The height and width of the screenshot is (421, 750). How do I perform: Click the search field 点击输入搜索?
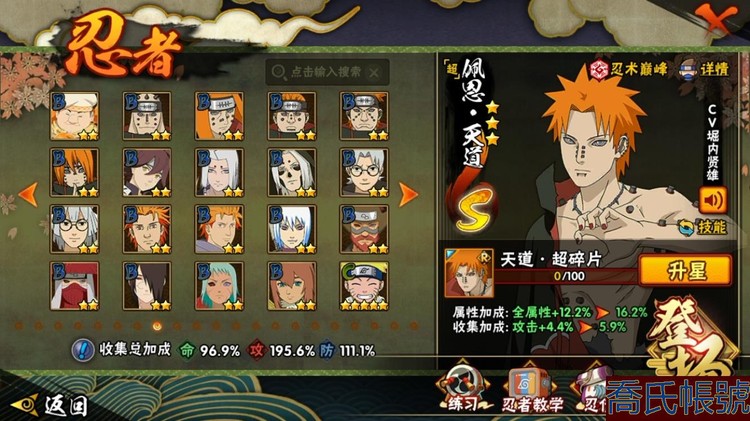click(327, 72)
